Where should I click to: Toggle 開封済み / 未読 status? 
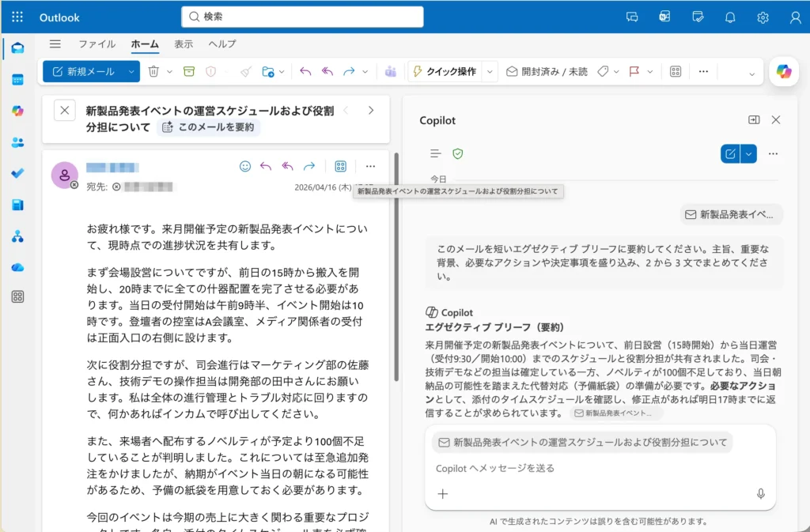(547, 71)
